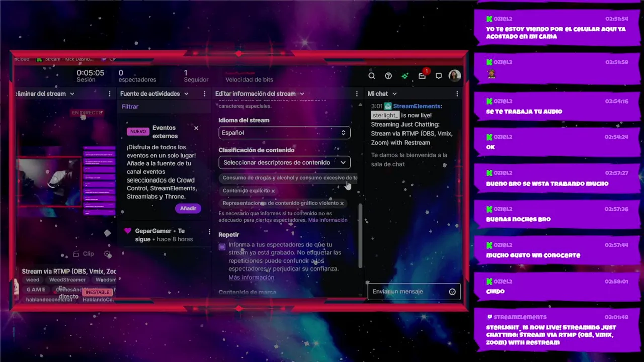The height and width of the screenshot is (362, 644).
Task: Click the help question mark icon
Action: tap(388, 76)
